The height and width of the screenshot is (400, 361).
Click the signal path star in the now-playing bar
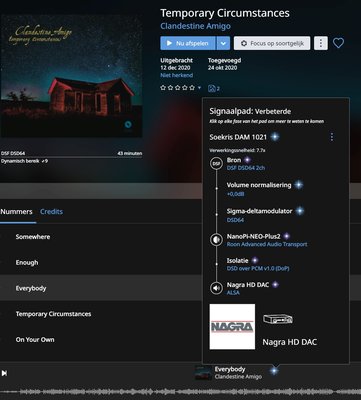274,370
